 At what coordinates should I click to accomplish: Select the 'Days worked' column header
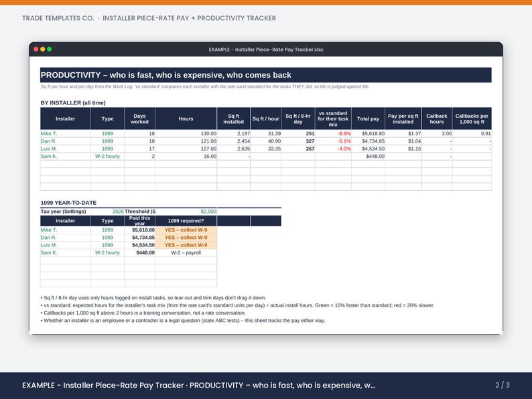tap(139, 118)
